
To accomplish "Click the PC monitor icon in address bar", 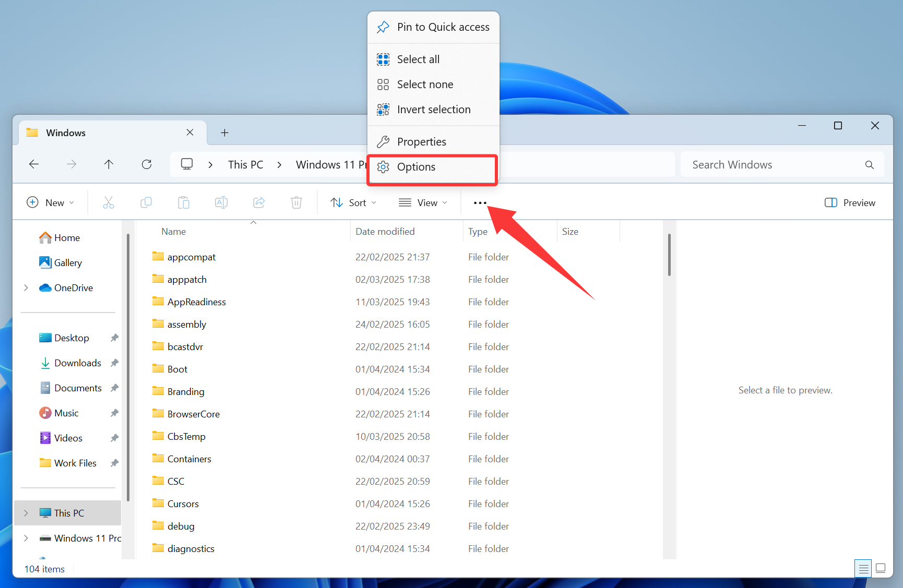I will tap(187, 164).
